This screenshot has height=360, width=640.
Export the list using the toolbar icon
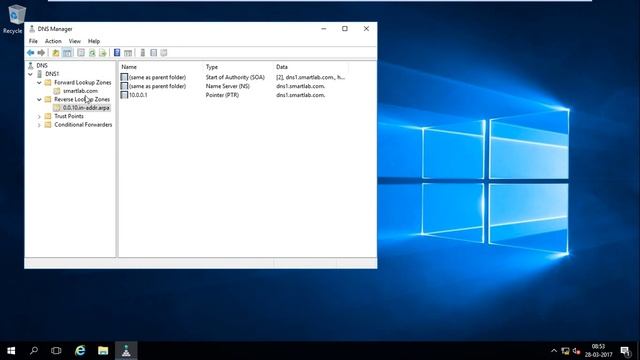pos(103,53)
